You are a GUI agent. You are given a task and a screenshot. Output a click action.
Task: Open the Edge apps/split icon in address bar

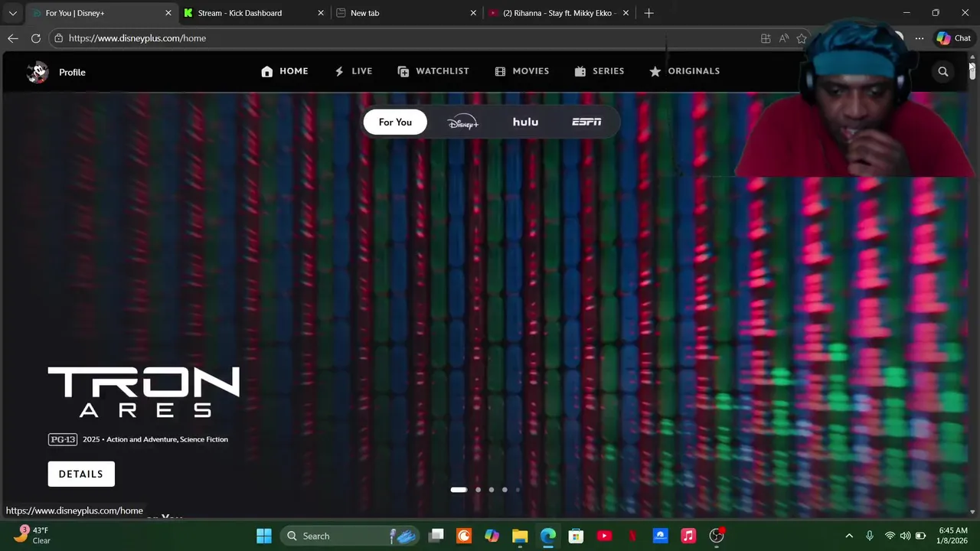pos(766,38)
